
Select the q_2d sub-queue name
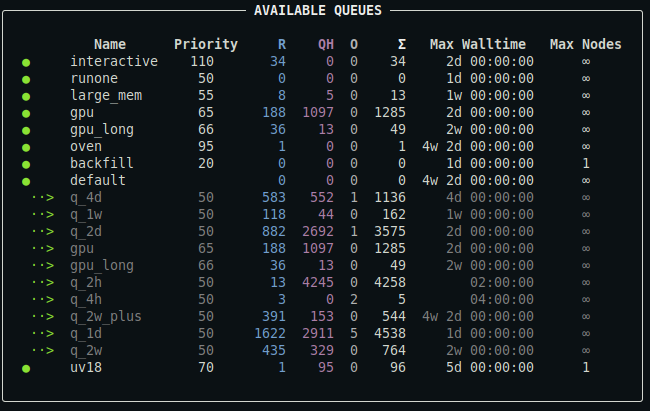pos(86,231)
